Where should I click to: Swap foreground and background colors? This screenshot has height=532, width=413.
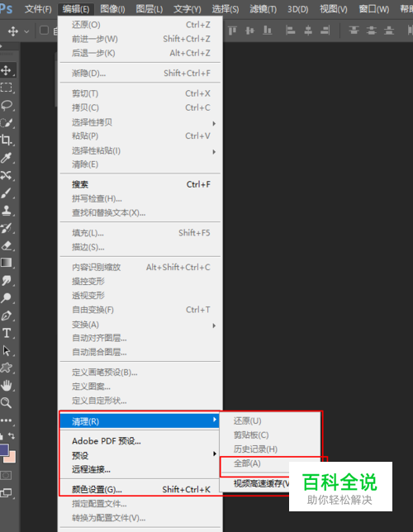pyautogui.click(x=12, y=435)
